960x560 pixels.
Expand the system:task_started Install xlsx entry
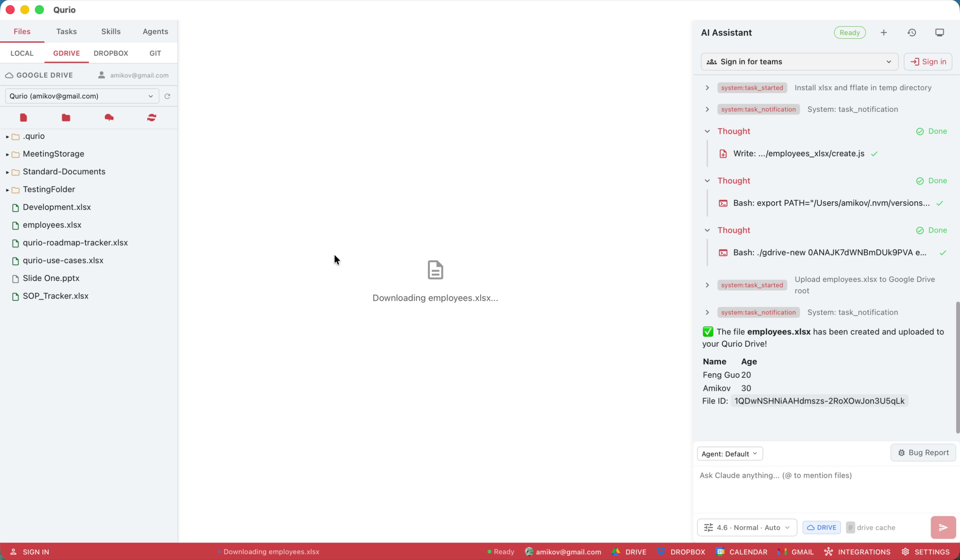click(x=707, y=88)
